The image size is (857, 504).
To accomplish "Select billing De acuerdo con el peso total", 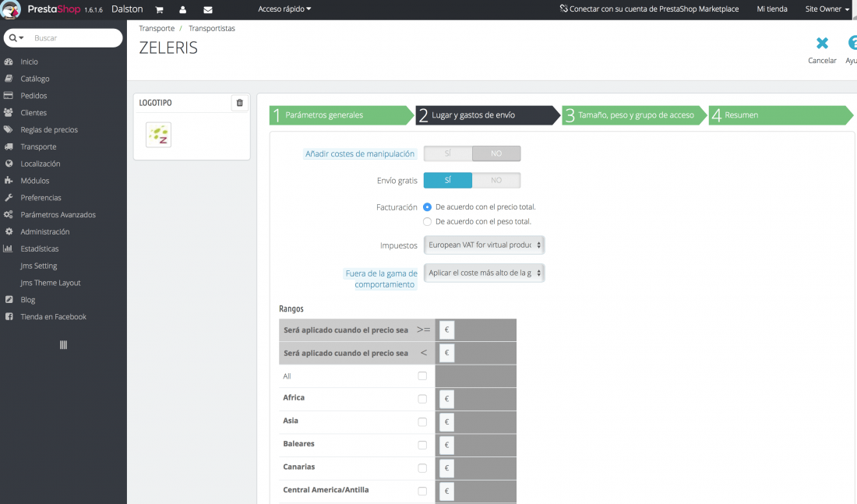I will (428, 221).
